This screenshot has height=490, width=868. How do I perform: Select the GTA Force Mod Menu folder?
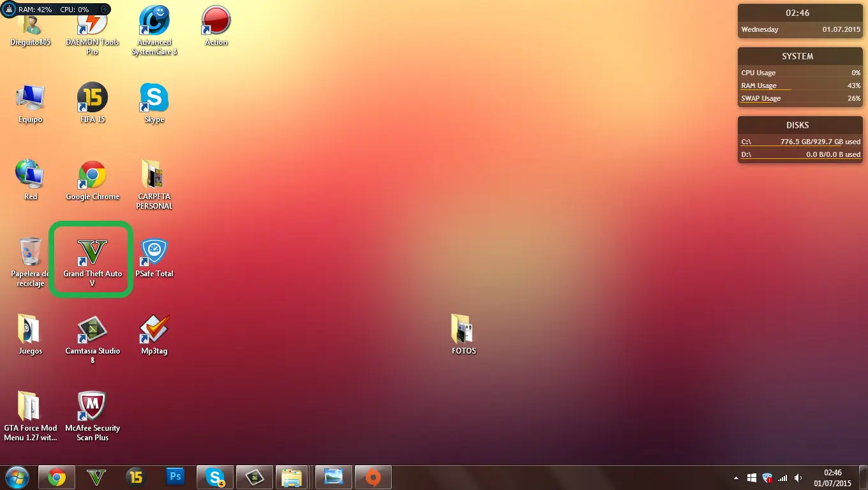[x=31, y=417]
